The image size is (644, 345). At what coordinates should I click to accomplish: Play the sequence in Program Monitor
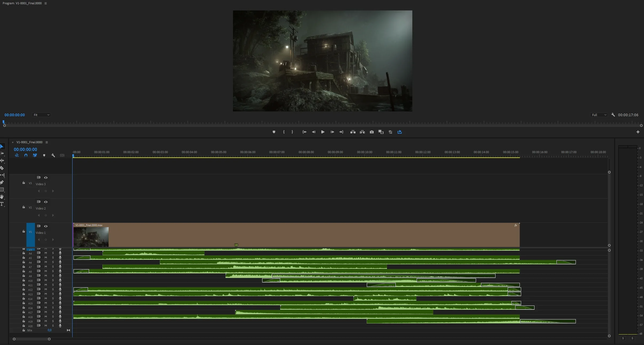[x=323, y=132]
